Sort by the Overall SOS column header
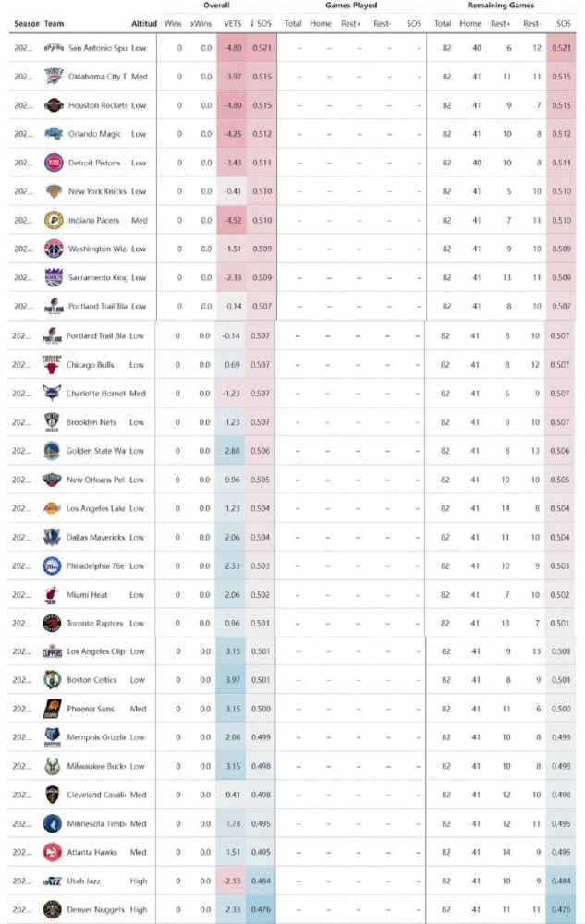Screen dimensions: 585x924 (261, 24)
